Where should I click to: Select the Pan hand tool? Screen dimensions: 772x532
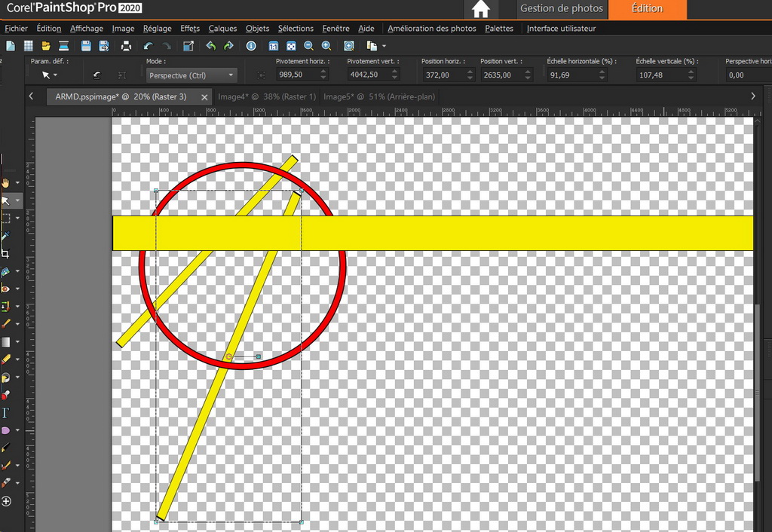click(5, 183)
